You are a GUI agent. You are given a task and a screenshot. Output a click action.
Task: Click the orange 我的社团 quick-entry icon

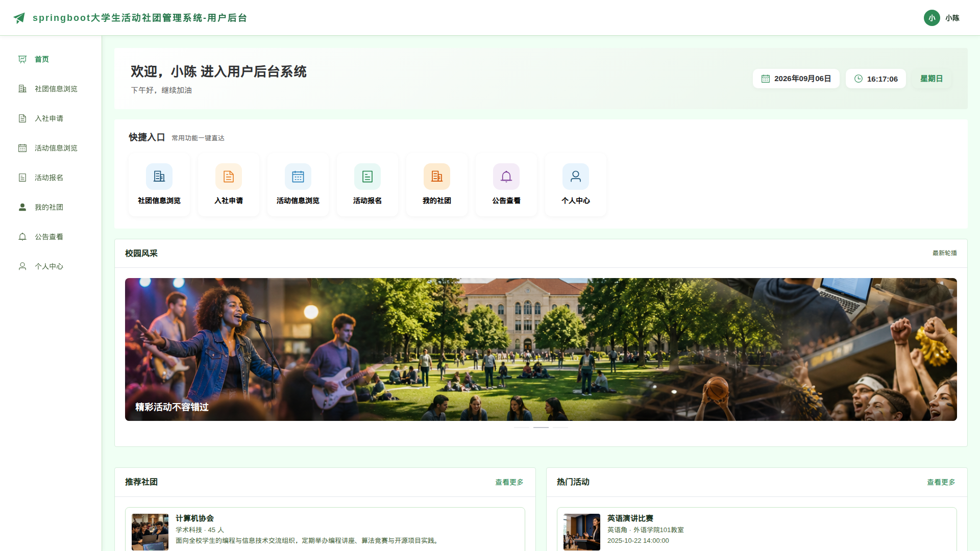tap(437, 177)
